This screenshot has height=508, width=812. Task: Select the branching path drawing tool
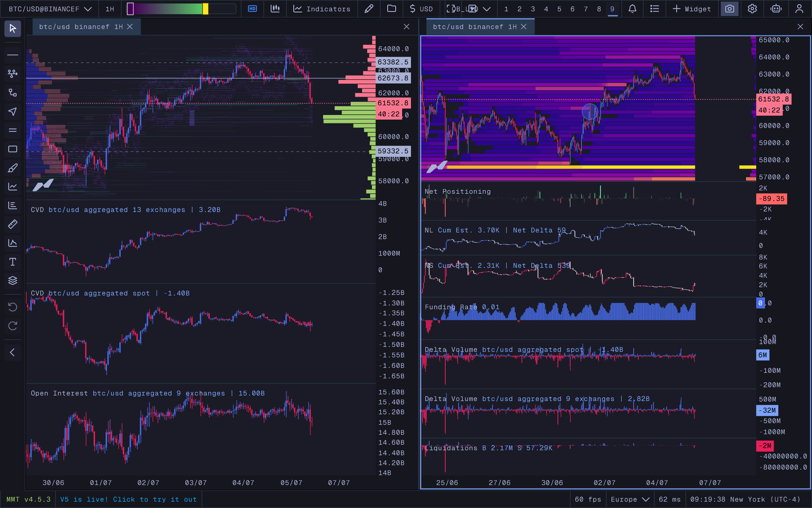pyautogui.click(x=12, y=74)
